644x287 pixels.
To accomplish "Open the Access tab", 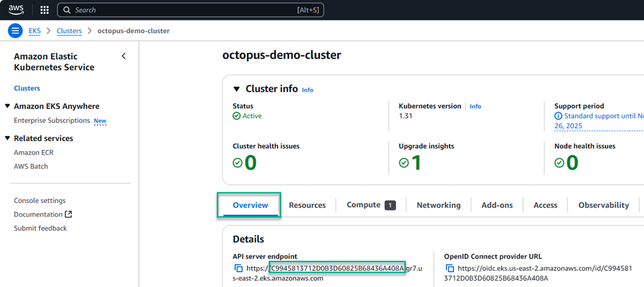I will pyautogui.click(x=545, y=205).
